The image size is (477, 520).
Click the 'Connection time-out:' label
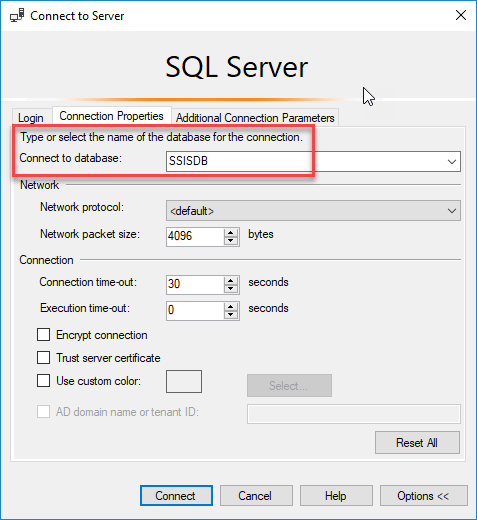[x=88, y=282]
